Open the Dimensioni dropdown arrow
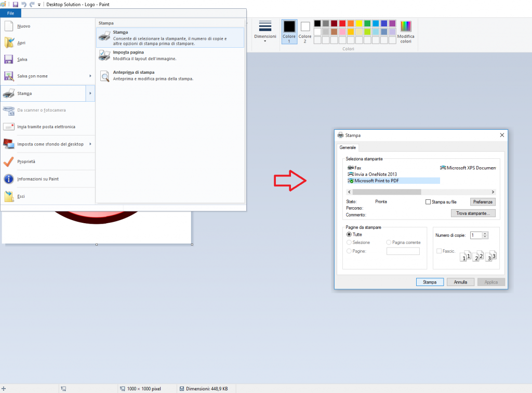The image size is (532, 393). coord(265,41)
